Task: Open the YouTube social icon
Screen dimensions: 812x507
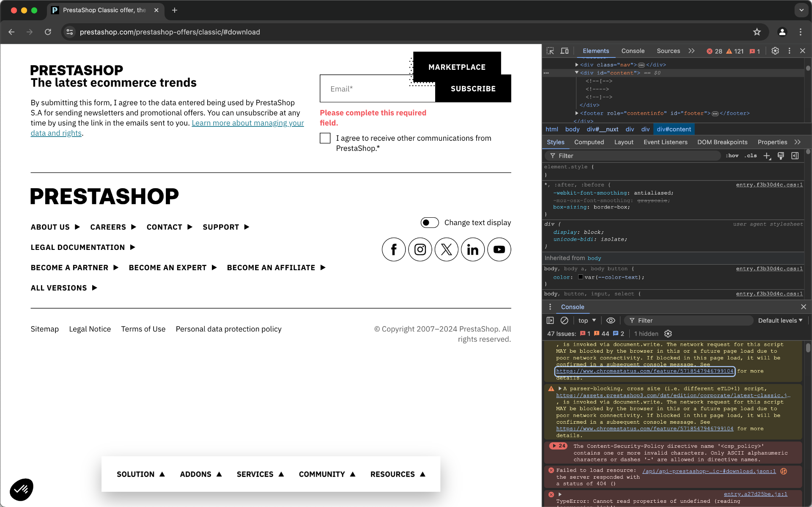Action: pyautogui.click(x=499, y=249)
